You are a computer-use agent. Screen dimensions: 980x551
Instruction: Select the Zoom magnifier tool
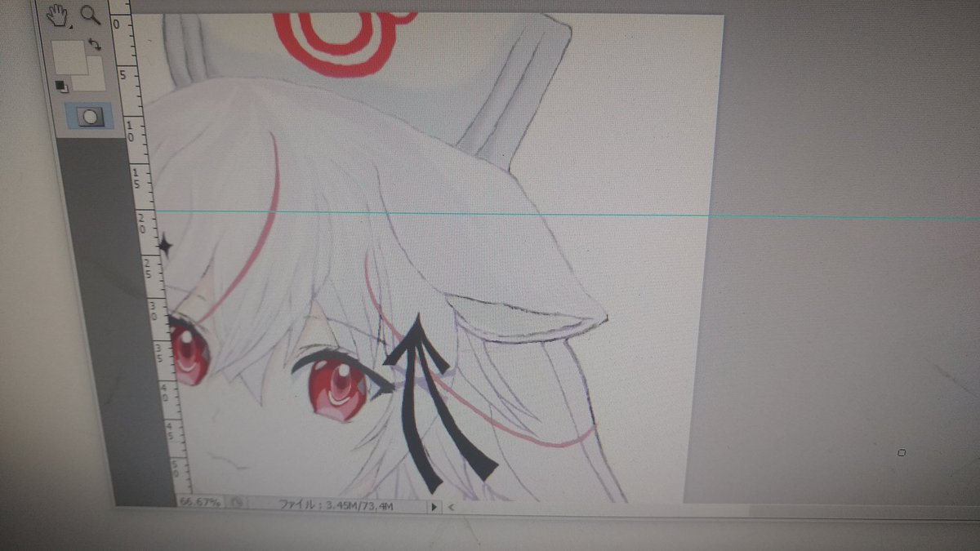point(91,14)
